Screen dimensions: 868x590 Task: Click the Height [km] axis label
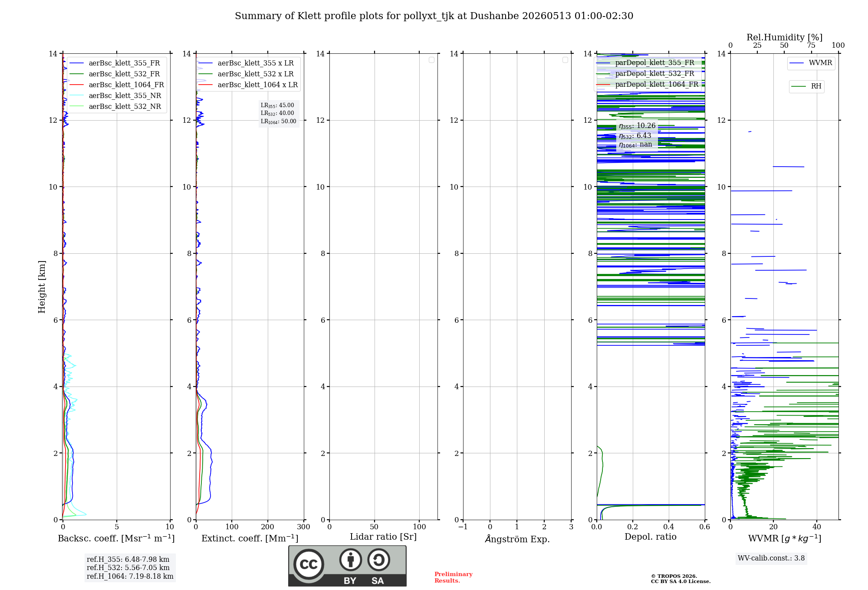(x=42, y=287)
